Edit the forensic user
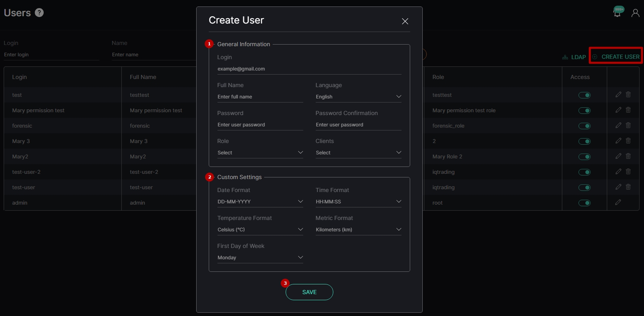Screen dimensions: 644x316 (618, 125)
